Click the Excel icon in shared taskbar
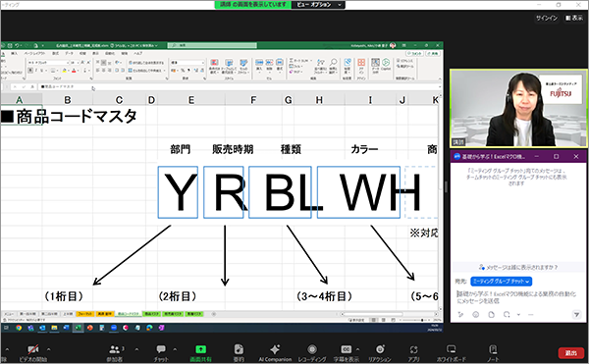 tap(79, 328)
